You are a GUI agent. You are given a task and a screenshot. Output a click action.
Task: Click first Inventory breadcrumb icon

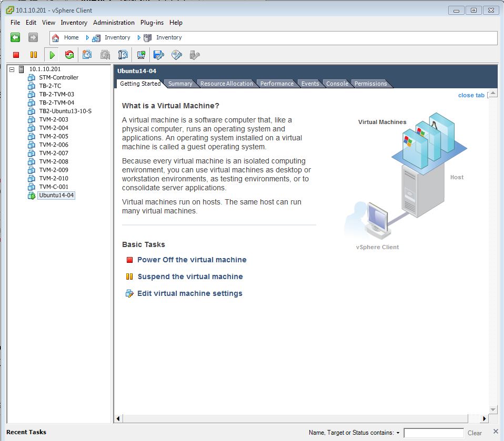tap(96, 38)
